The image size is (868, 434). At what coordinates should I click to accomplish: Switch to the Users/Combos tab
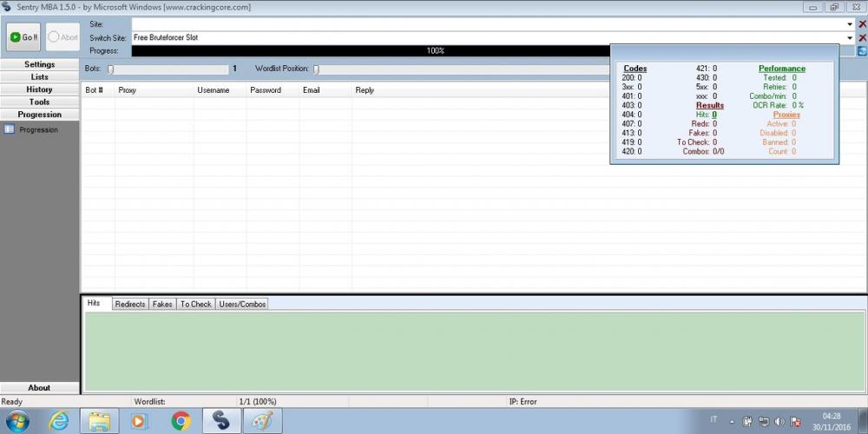[x=242, y=304]
